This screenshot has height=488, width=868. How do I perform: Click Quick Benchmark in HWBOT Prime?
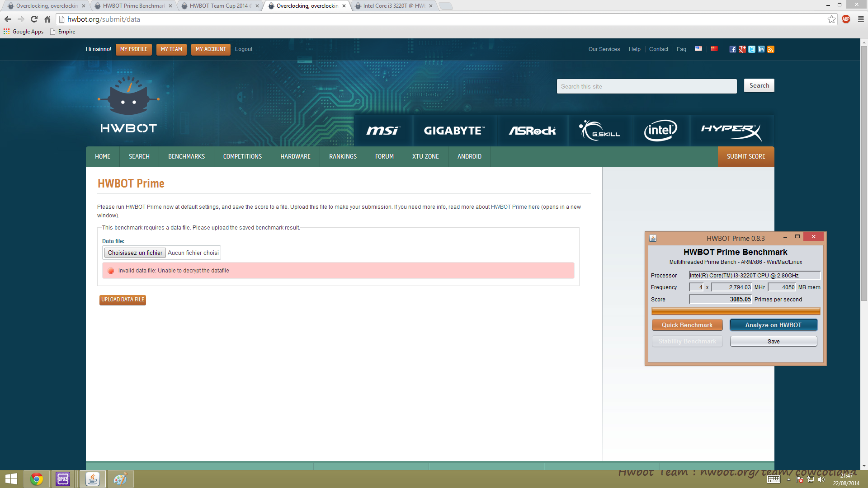[x=687, y=325]
